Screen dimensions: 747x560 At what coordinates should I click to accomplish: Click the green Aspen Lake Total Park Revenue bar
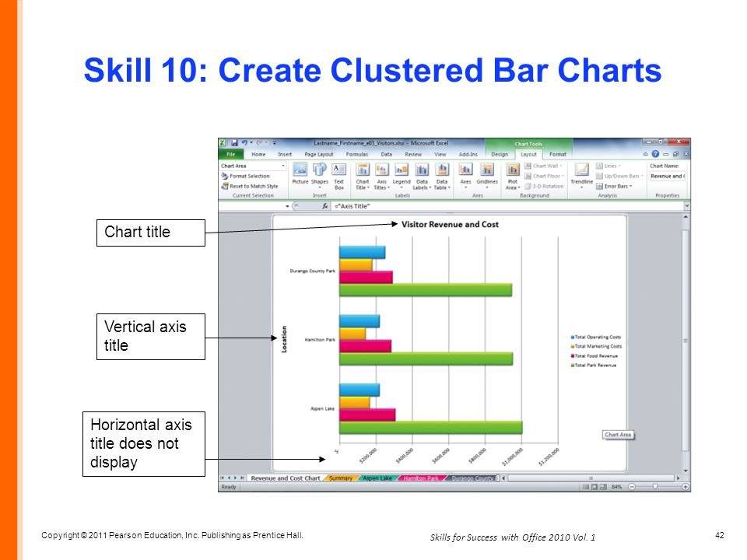pyautogui.click(x=430, y=427)
